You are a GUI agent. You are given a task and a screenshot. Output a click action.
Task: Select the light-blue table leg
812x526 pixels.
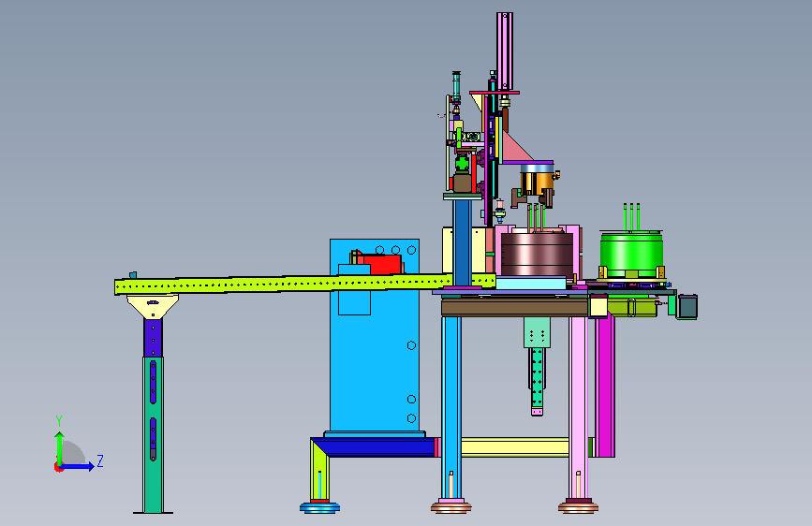pyautogui.click(x=451, y=406)
